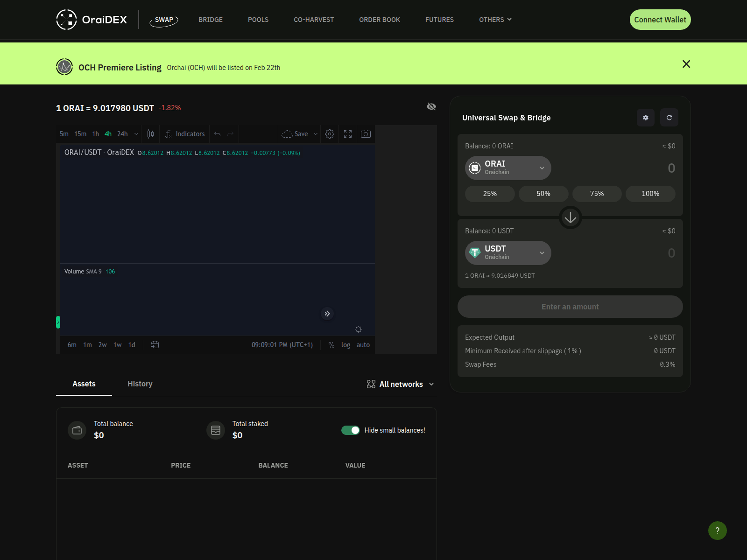
Task: Expand the OTHERS menu
Action: pyautogui.click(x=495, y=20)
